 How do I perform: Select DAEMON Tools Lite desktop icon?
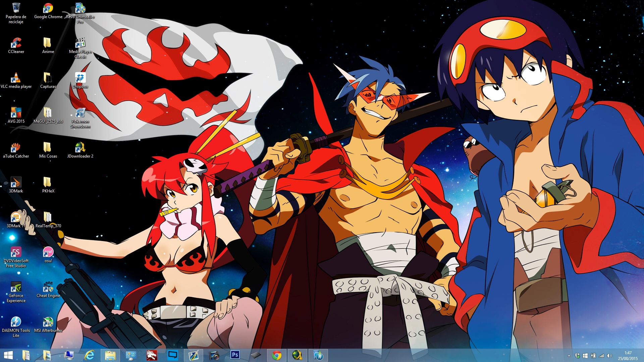(16, 327)
